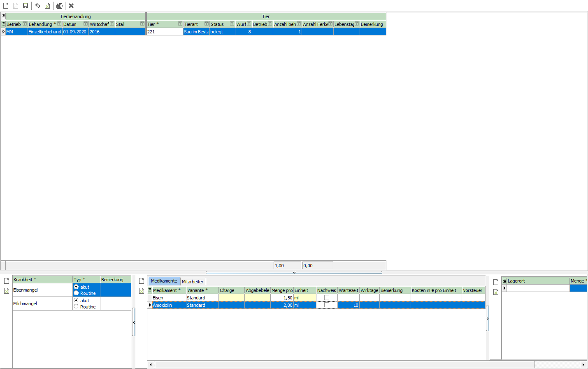Check Nachweis box for Eisen row

coord(327,298)
